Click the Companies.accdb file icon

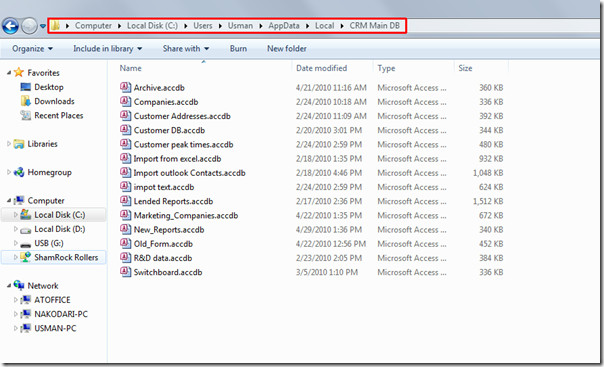pos(125,102)
